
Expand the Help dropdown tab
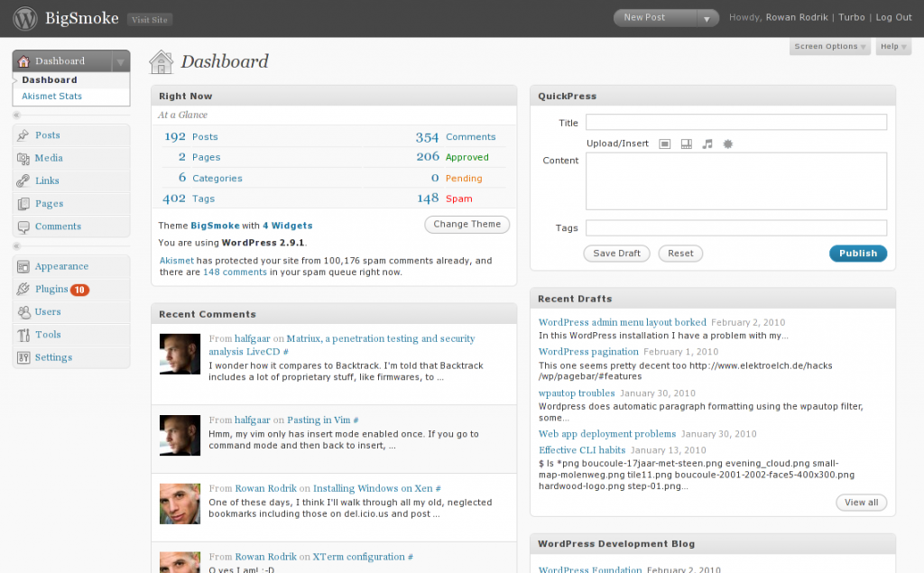tap(892, 47)
